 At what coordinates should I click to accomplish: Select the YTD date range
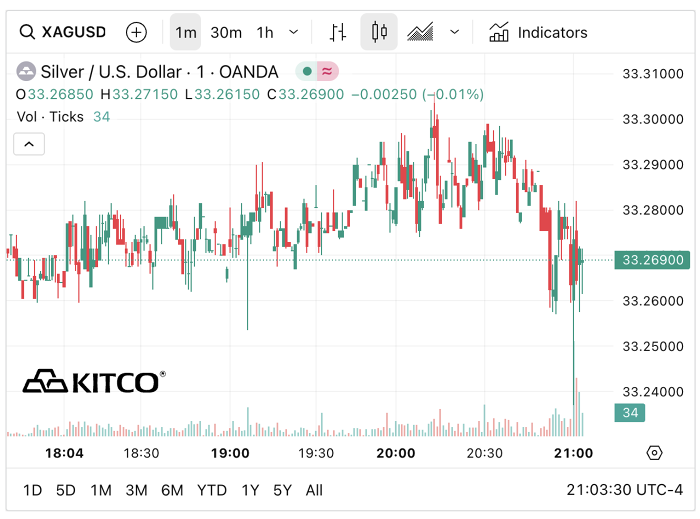click(212, 490)
